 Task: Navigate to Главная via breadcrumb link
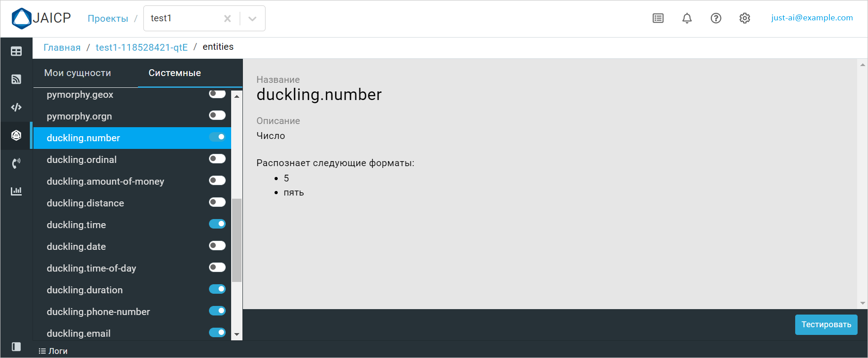pos(62,47)
